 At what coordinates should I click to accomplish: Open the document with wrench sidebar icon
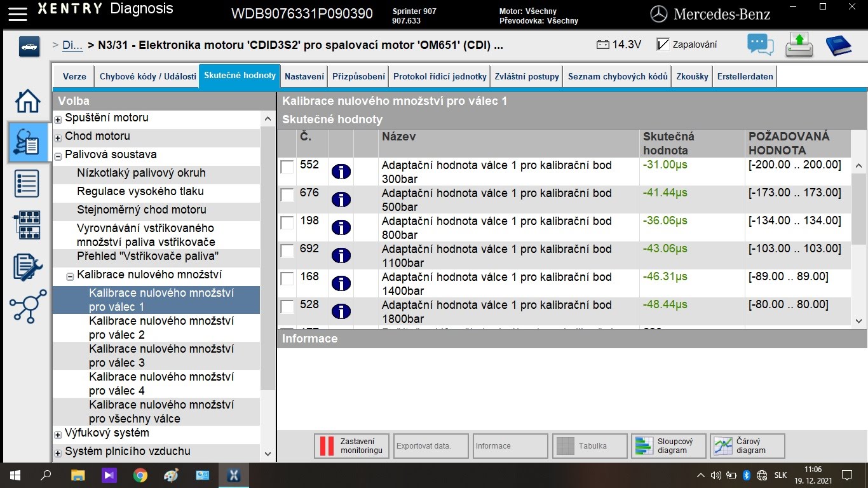(x=28, y=267)
